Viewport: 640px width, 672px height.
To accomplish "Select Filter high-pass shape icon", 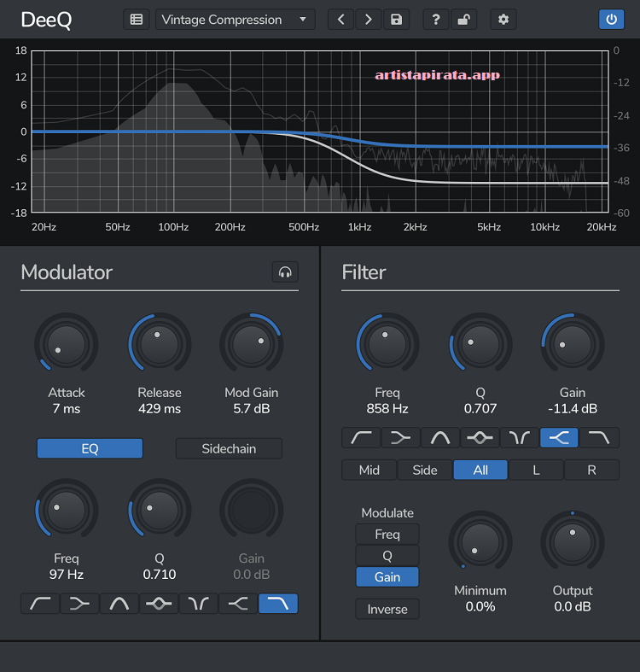I will pos(361,437).
